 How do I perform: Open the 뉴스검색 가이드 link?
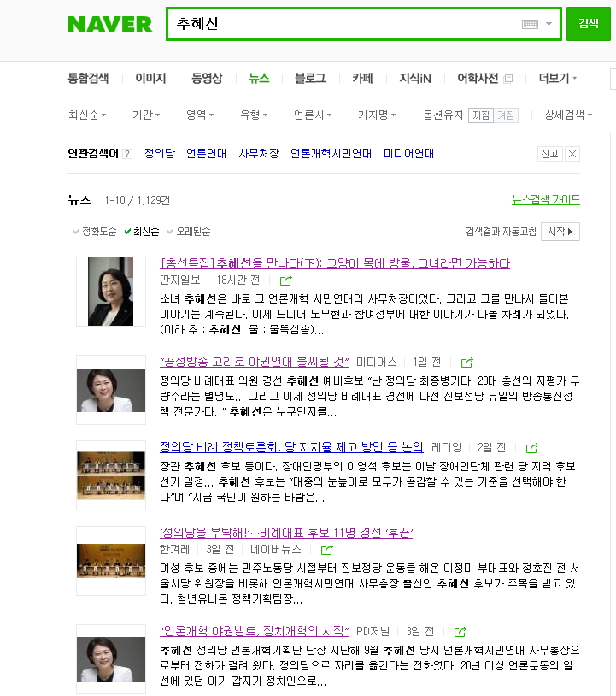[546, 200]
